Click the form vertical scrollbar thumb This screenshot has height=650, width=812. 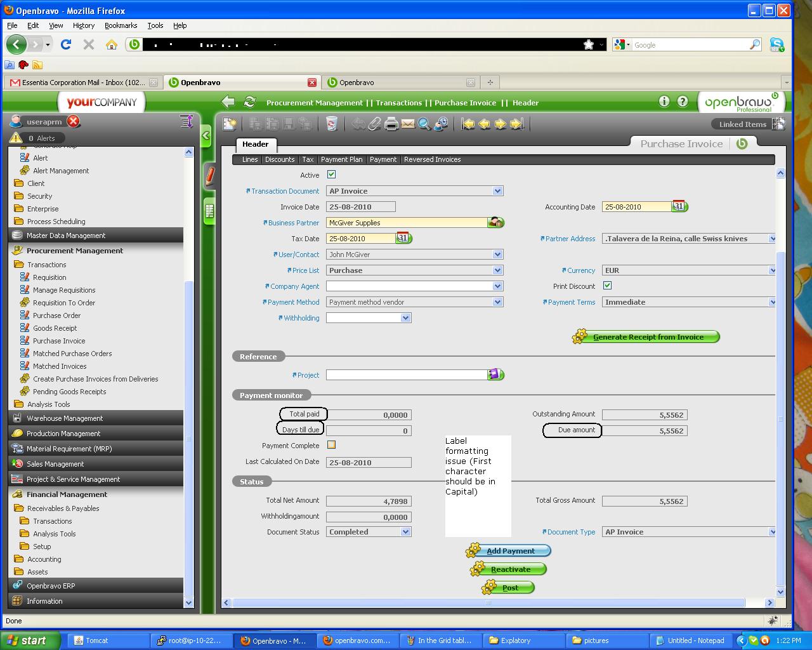point(780,419)
